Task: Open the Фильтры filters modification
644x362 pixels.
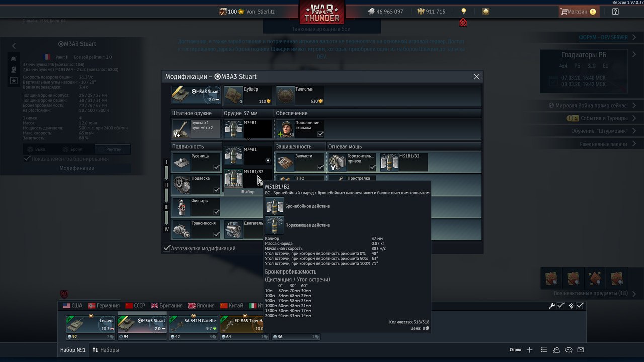Action: tap(196, 207)
